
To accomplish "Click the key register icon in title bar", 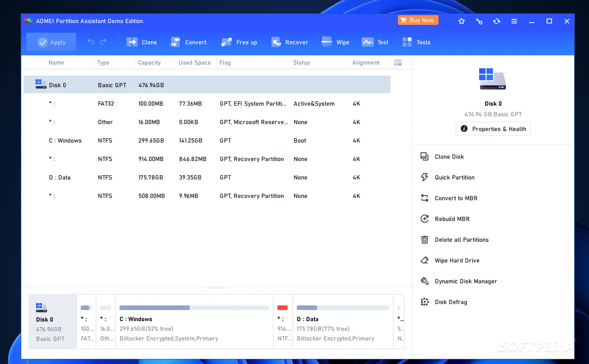I will point(479,21).
